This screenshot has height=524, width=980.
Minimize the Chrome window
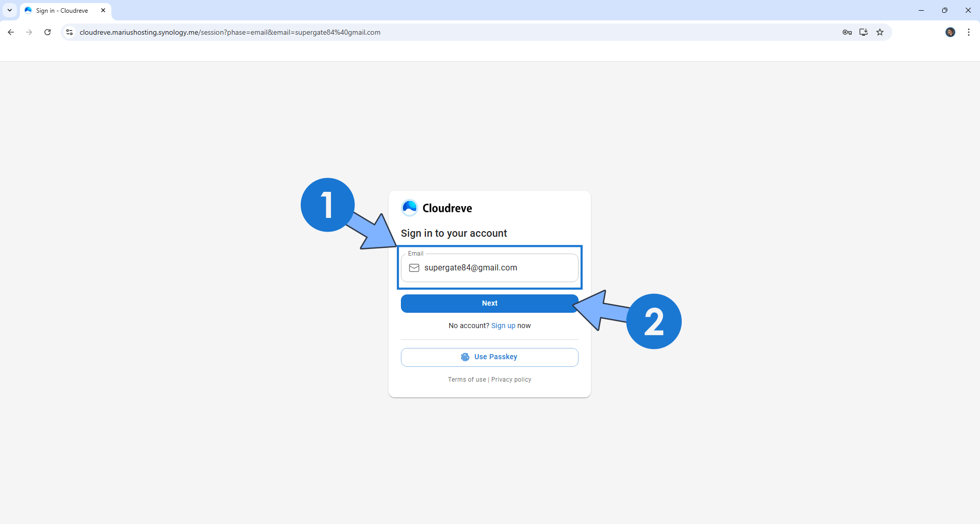click(x=921, y=10)
